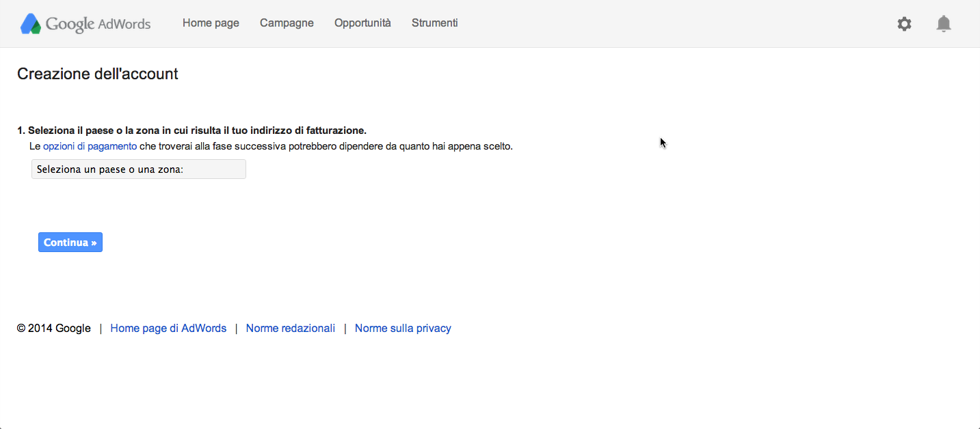Visit the "Norme redazionali" link
This screenshot has width=980, height=429.
click(291, 329)
